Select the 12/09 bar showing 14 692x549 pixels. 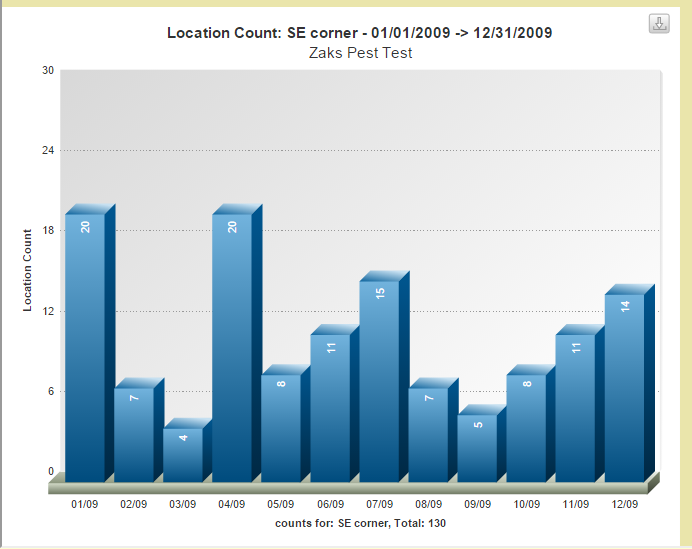pyautogui.click(x=624, y=386)
